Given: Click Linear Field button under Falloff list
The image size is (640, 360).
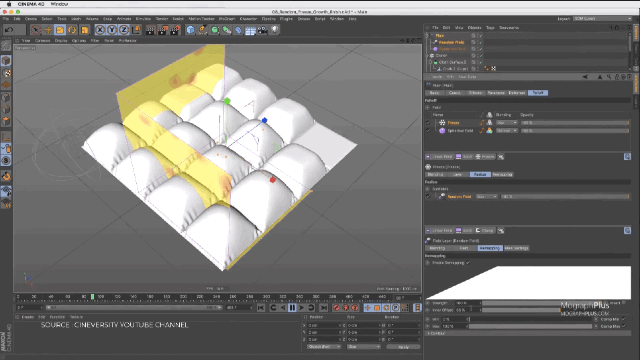Looking at the screenshot, I should click(x=439, y=157).
